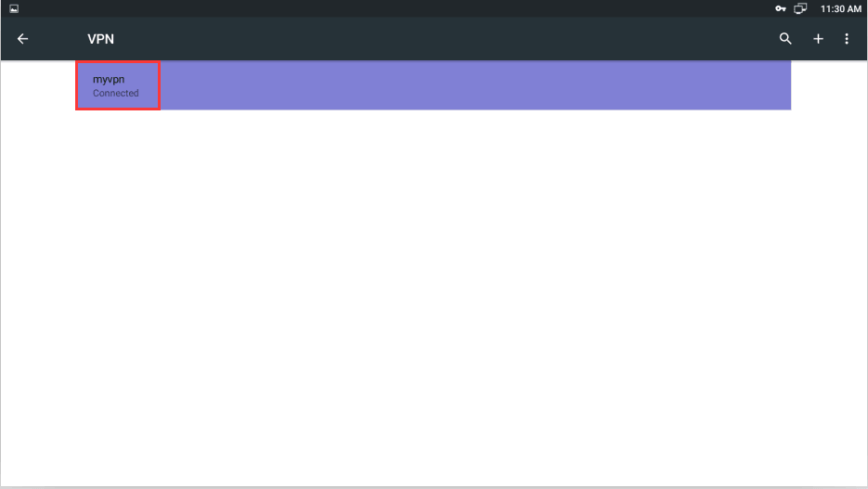This screenshot has width=868, height=489.
Task: Select the myvpn profile name
Action: (x=109, y=79)
